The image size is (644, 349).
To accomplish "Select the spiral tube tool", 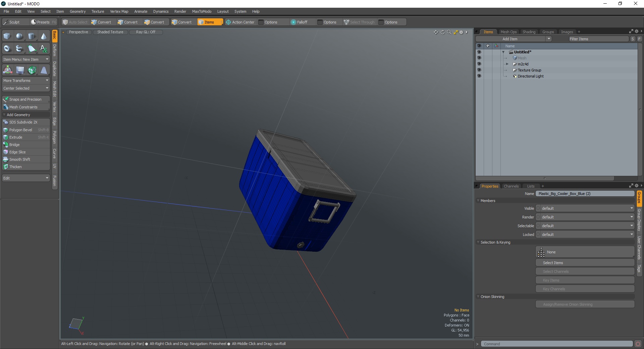I will coord(19,49).
